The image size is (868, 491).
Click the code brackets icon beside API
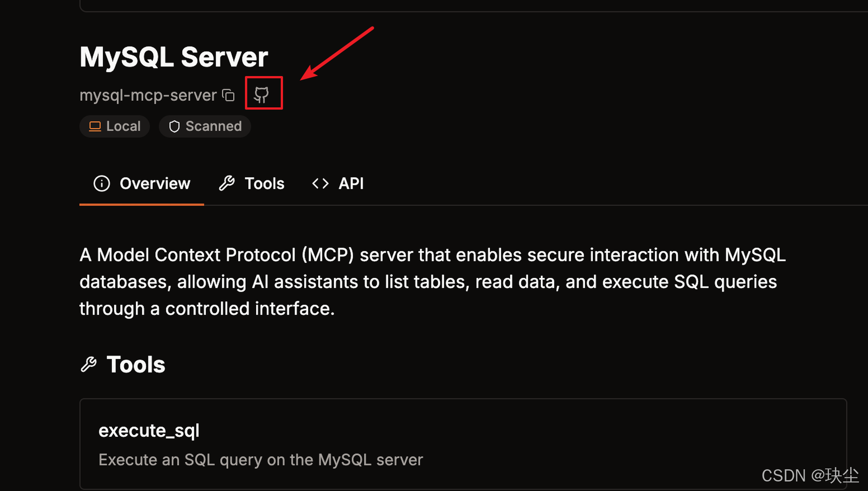pos(320,184)
